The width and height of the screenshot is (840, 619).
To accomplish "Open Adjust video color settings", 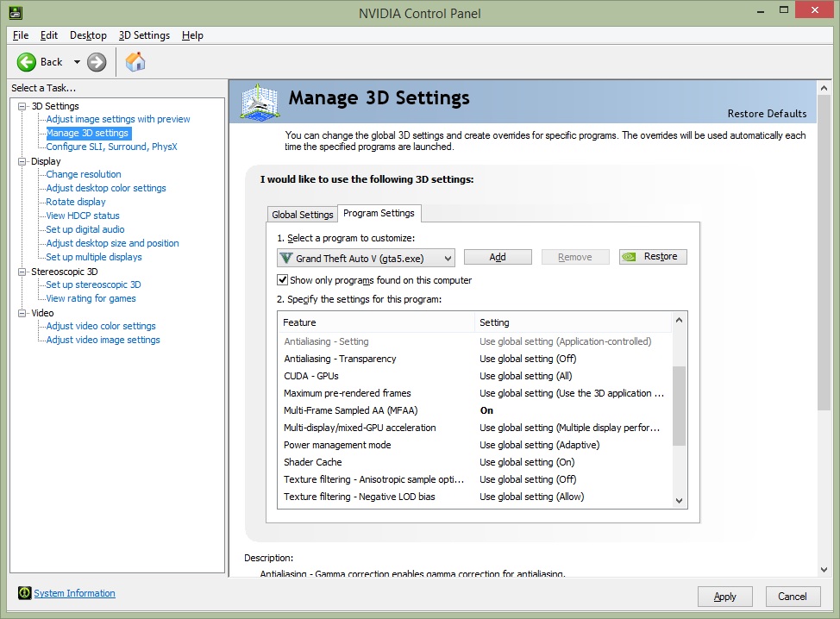I will (101, 326).
